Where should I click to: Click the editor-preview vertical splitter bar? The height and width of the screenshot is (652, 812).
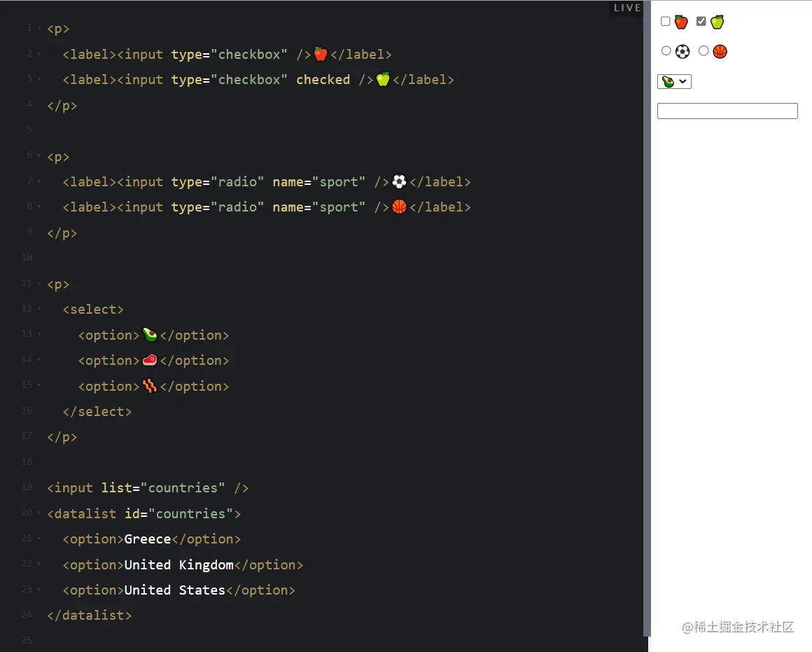(647, 318)
